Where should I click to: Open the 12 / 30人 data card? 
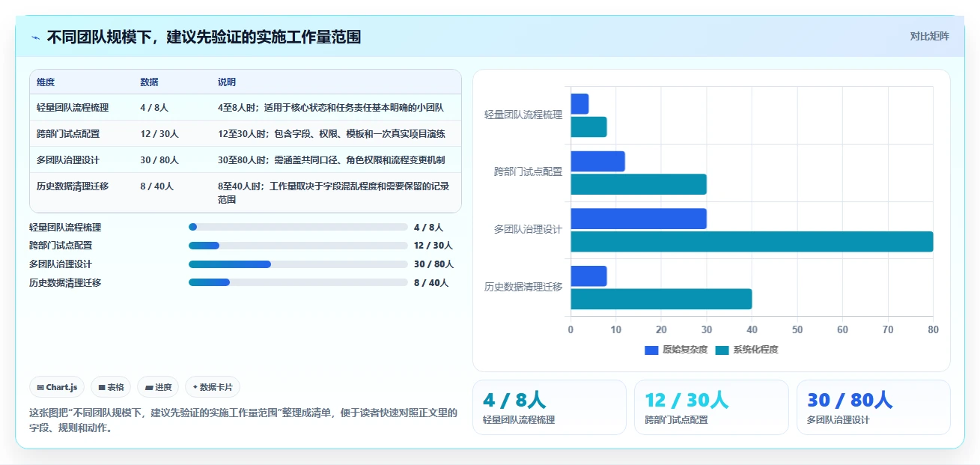click(711, 407)
